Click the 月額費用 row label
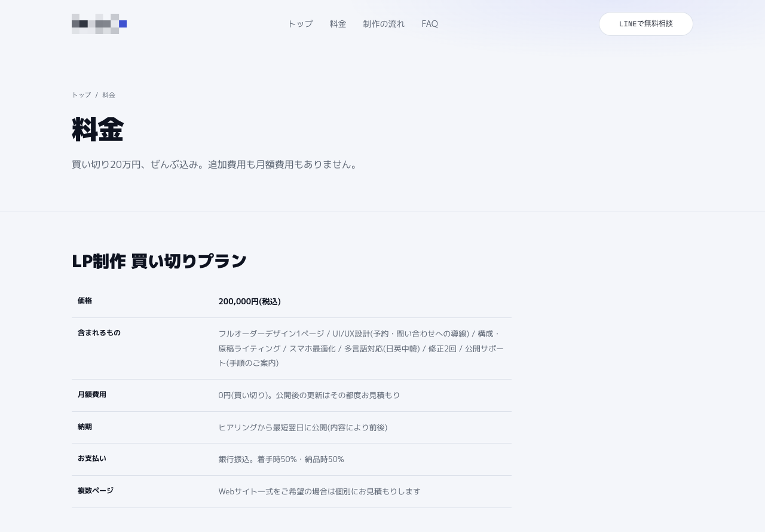Viewport: 765px width, 532px height. coord(92,395)
